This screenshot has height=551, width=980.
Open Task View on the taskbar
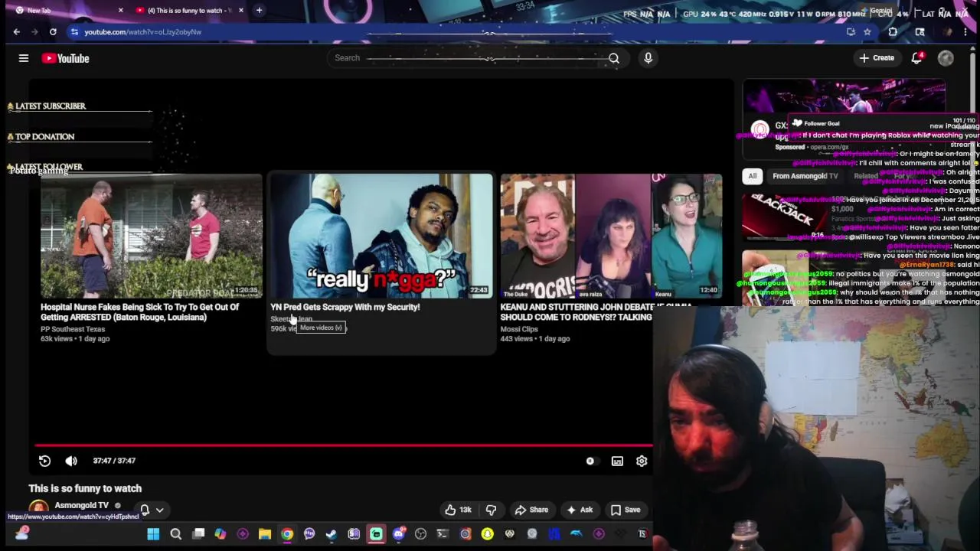tap(198, 534)
